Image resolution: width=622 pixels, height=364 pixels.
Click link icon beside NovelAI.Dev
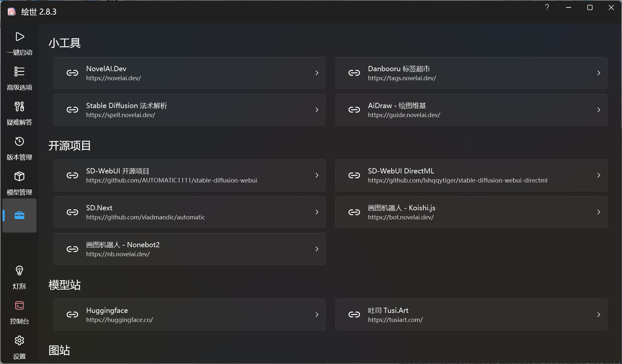pyautogui.click(x=72, y=73)
